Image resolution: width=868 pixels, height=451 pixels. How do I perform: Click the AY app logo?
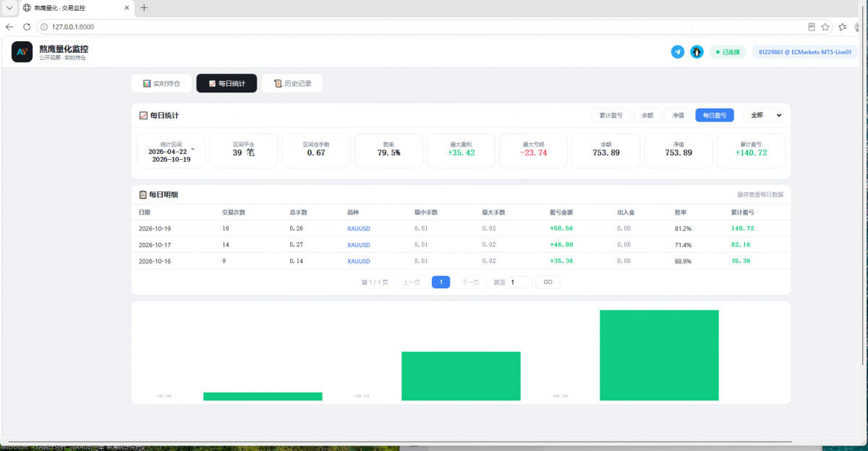[22, 52]
